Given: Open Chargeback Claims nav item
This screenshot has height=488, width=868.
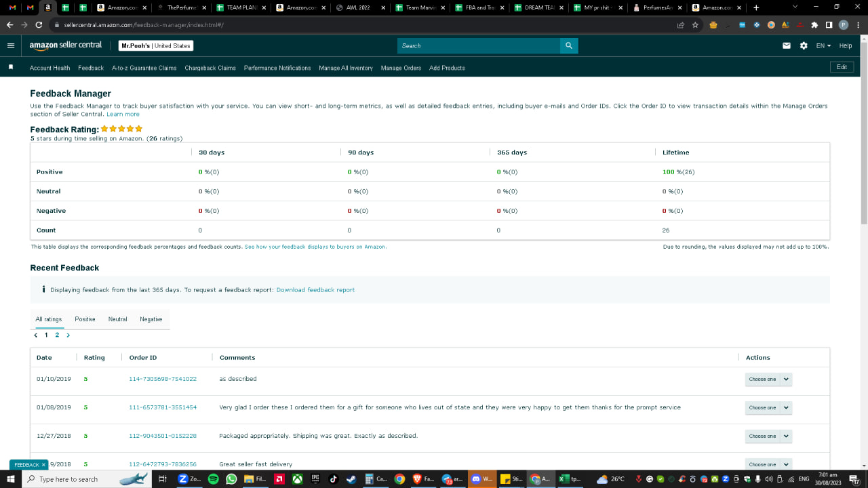Looking at the screenshot, I should pos(210,68).
